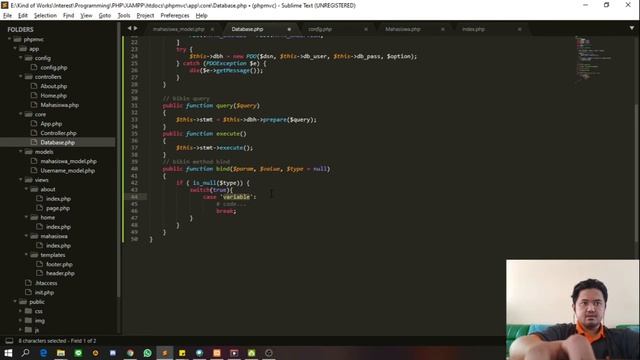Viewport: 640px width, 360px height.
Task: Open page.php in the about folder
Action: tap(58, 208)
